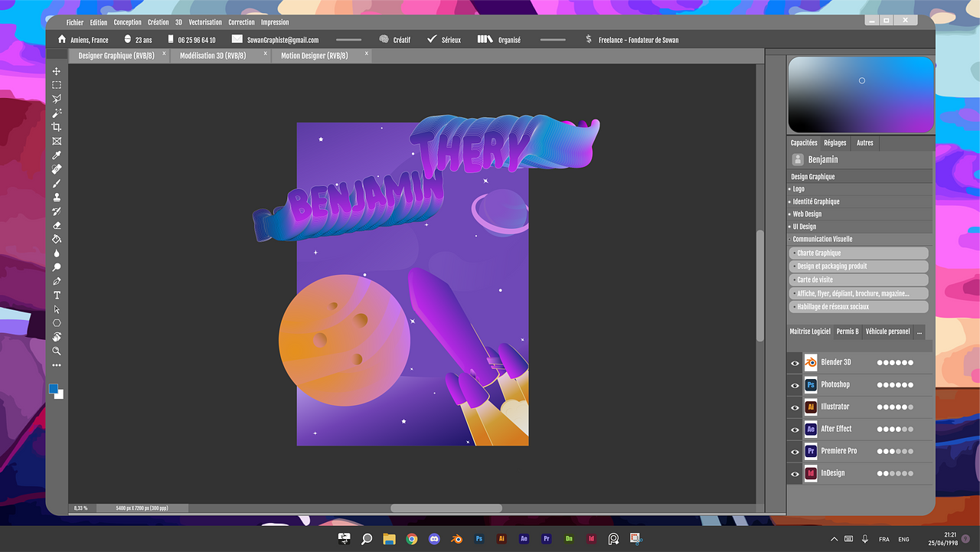980x552 pixels.
Task: Select the Eraser tool
Action: tap(57, 225)
